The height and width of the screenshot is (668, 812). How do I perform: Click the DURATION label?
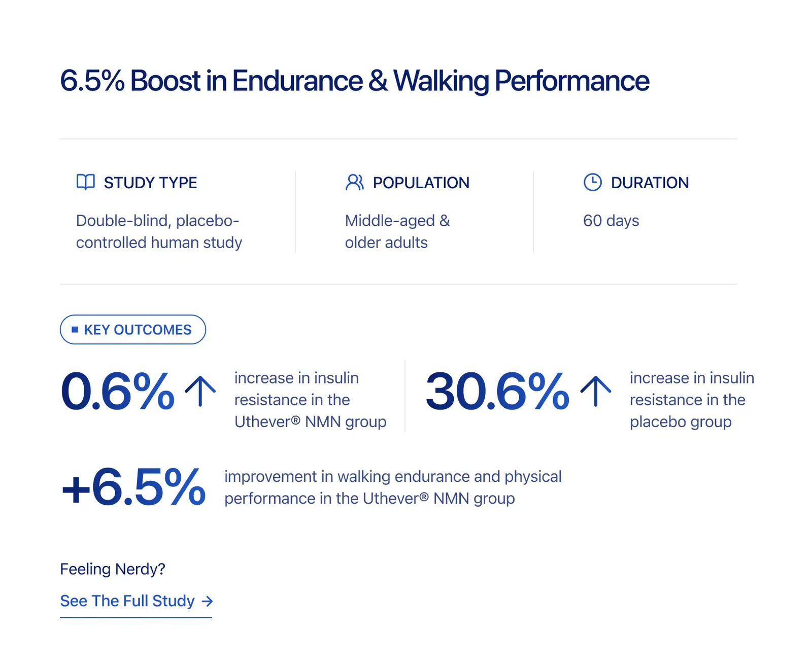(650, 183)
